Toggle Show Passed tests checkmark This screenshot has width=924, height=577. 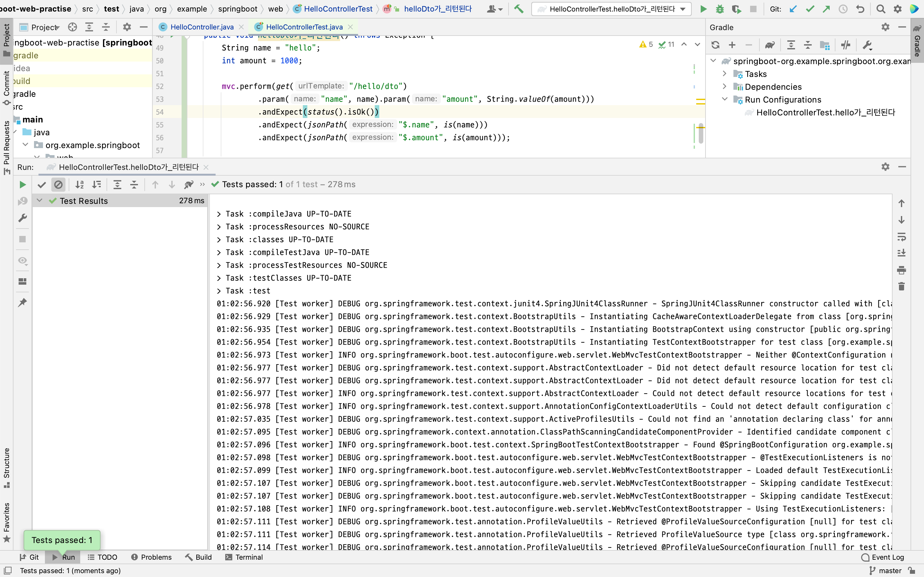42,185
